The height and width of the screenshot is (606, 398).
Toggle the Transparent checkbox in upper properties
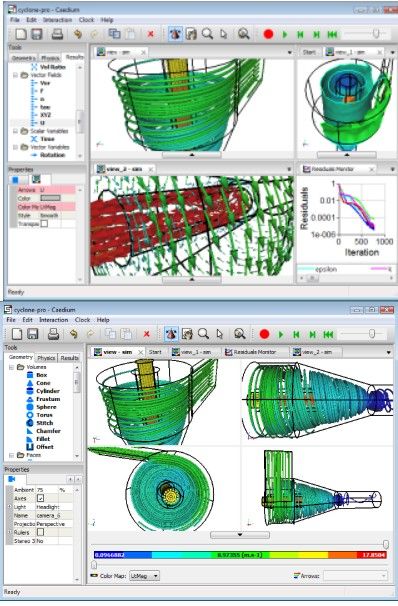pos(44,224)
